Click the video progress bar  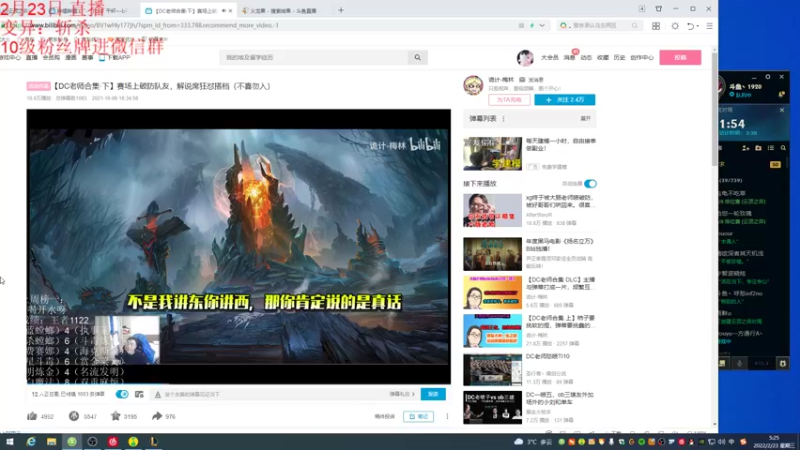(239, 383)
